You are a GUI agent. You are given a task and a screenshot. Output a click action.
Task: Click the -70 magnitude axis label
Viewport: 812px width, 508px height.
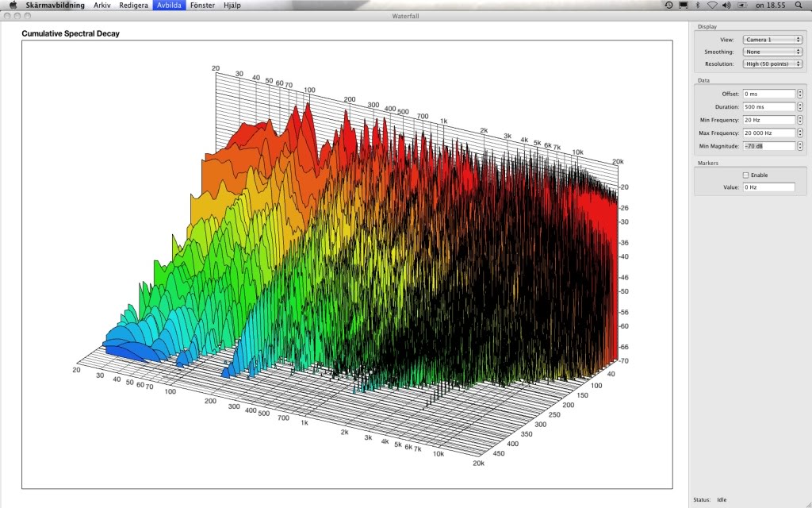pos(623,361)
